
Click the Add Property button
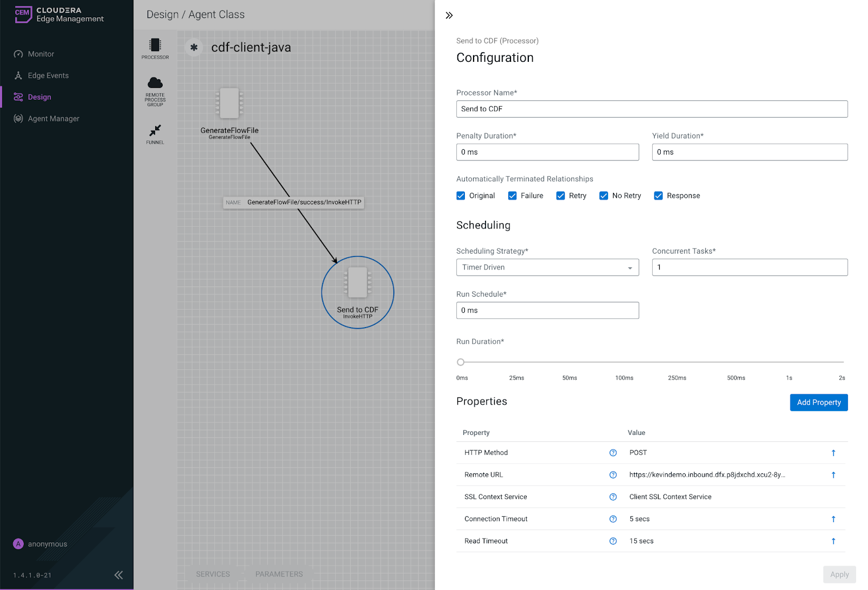[818, 402]
